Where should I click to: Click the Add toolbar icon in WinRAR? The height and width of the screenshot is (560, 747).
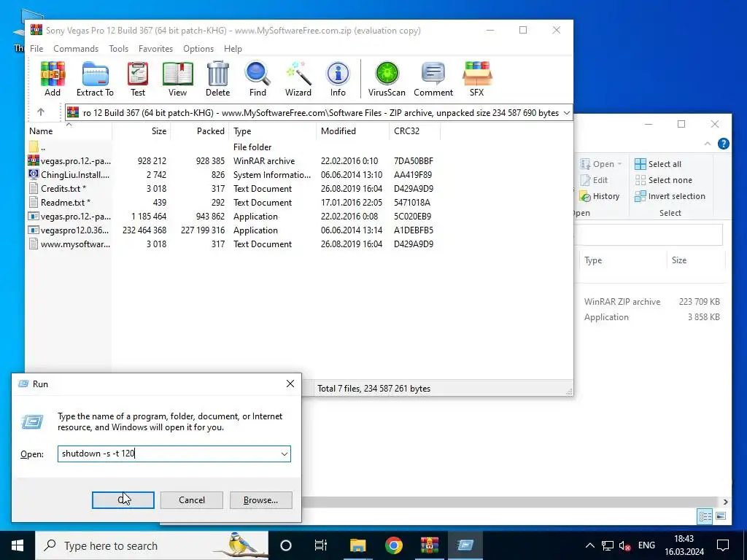tap(53, 79)
